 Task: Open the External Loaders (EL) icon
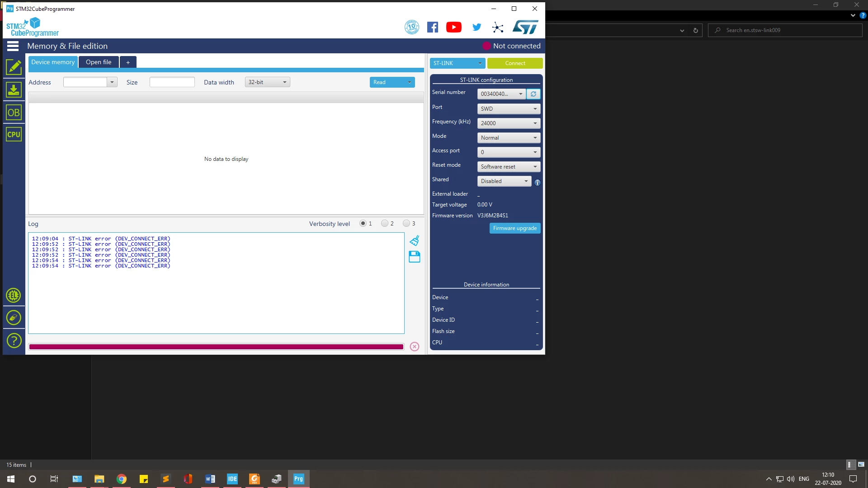[x=14, y=296]
